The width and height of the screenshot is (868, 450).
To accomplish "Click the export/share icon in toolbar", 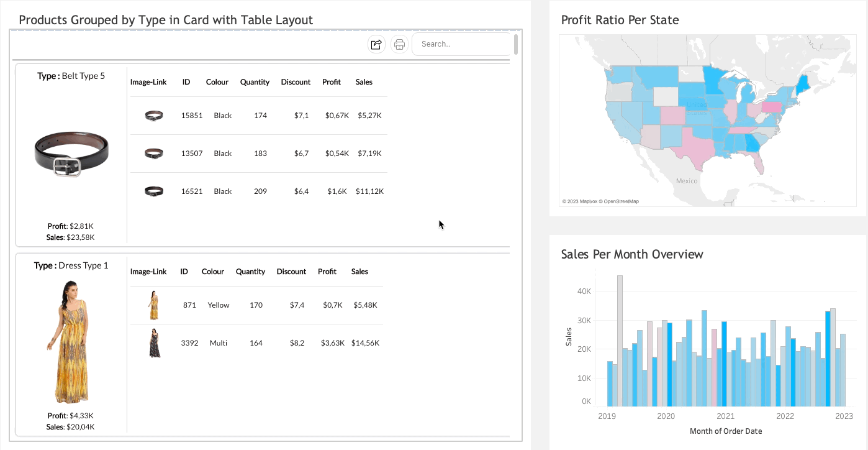I will coord(376,44).
